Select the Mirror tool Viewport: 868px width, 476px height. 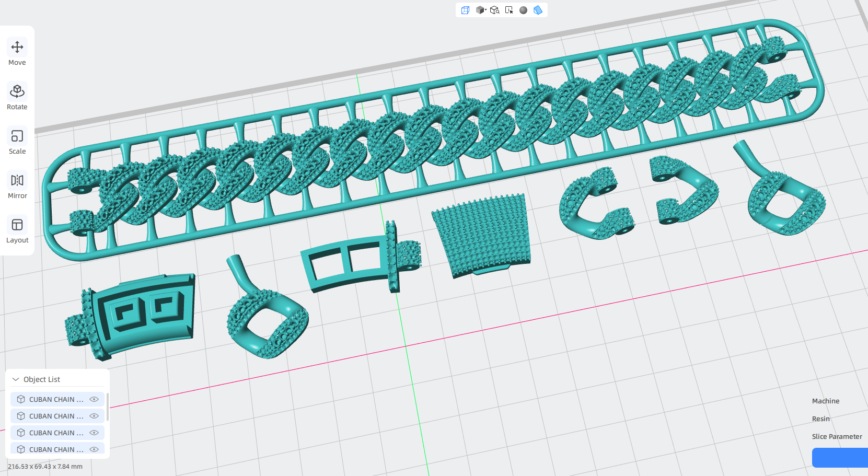(x=17, y=186)
